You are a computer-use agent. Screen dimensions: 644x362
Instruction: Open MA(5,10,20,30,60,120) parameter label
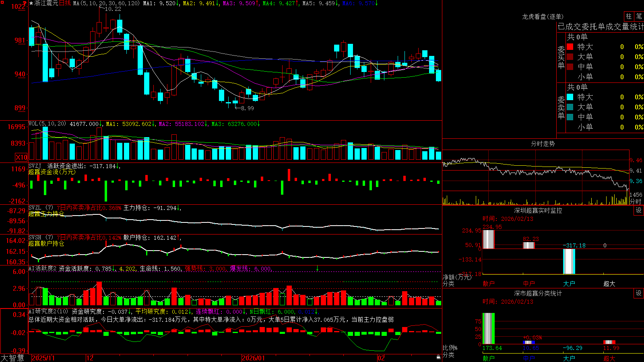106,3
